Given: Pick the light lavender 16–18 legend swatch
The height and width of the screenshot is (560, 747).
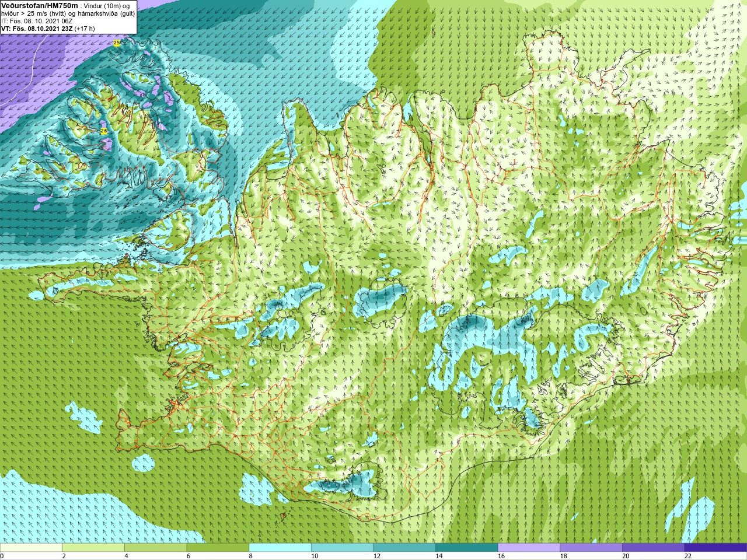Looking at the screenshot, I should coord(529,548).
